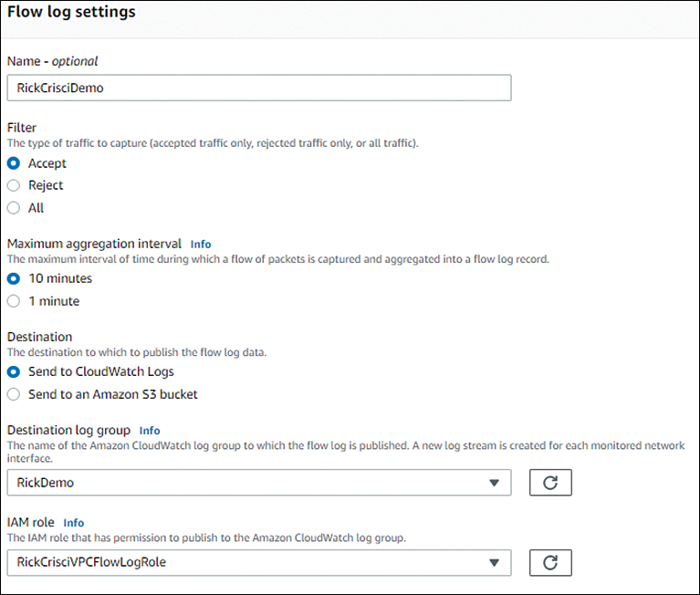Open the RickCrisciVPCFlowLogRole IAM role dropdown
The width and height of the screenshot is (700, 595).
(x=259, y=562)
